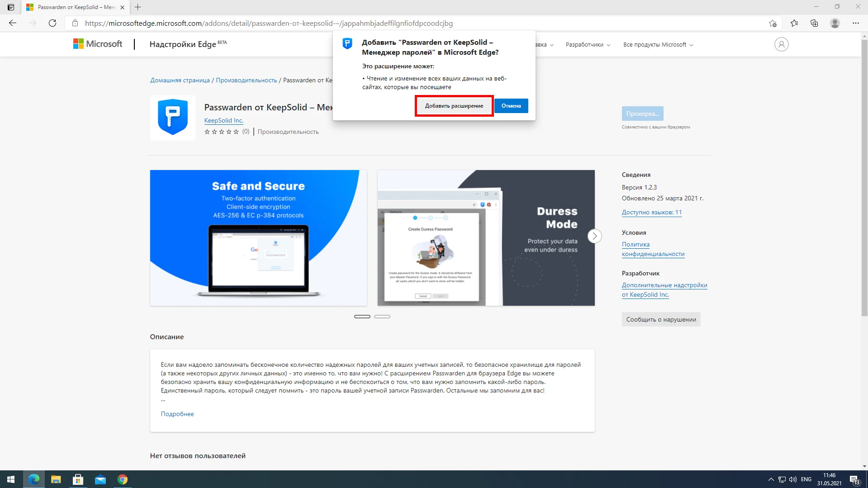Show hidden tray icons chevron
The height and width of the screenshot is (488, 868).
tap(771, 479)
